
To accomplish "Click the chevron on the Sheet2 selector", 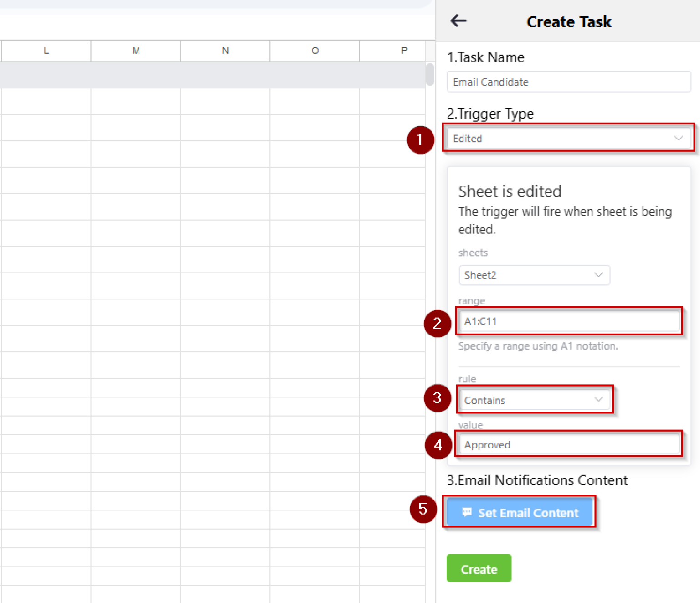I will [598, 275].
